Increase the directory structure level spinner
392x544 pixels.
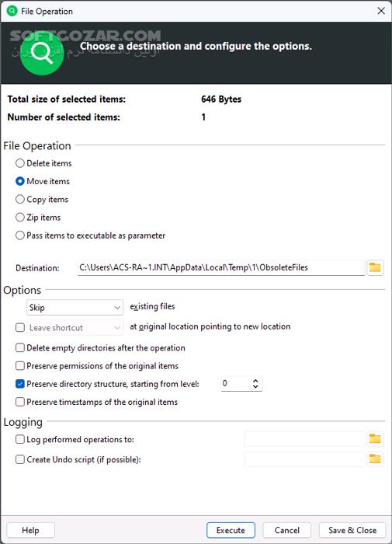(x=255, y=380)
